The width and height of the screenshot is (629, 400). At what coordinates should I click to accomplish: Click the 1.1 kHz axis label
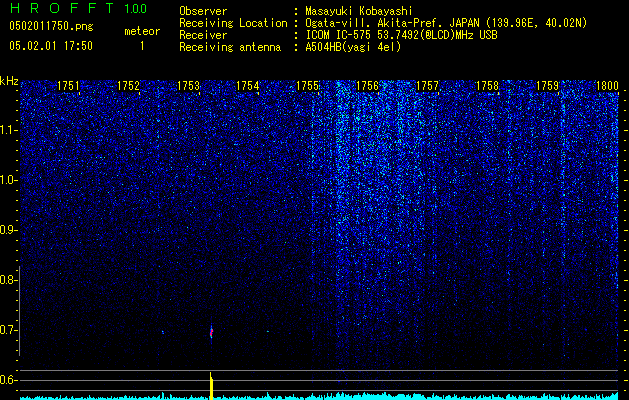point(7,130)
